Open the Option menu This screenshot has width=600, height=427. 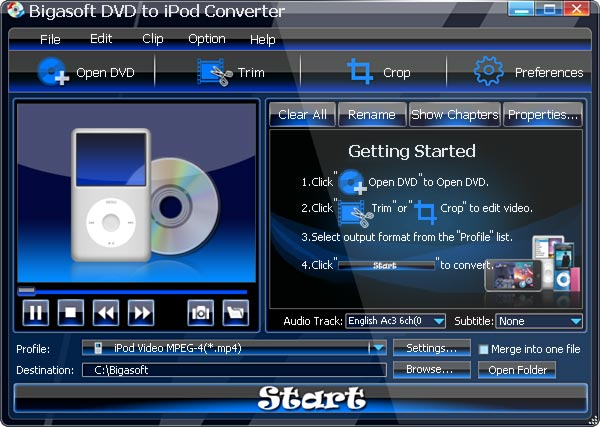click(207, 39)
